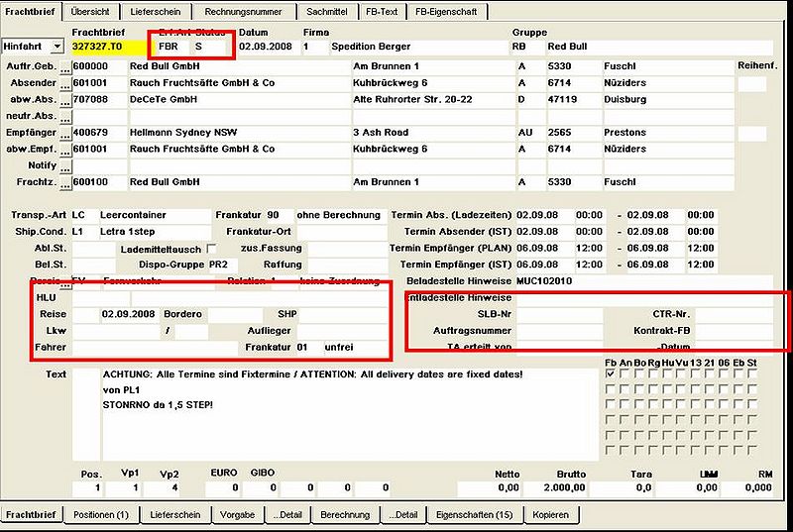
Task: Click the Auftragsnummer input field
Action: pos(559,331)
